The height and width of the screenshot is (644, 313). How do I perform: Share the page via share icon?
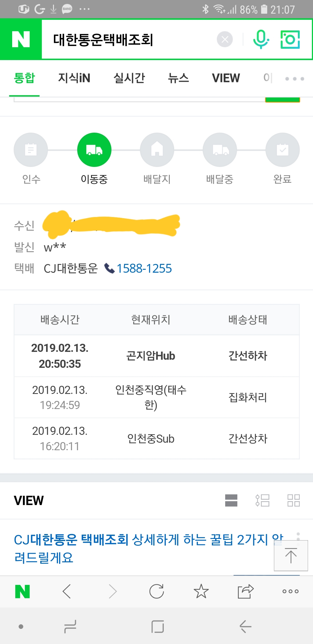pyautogui.click(x=245, y=591)
